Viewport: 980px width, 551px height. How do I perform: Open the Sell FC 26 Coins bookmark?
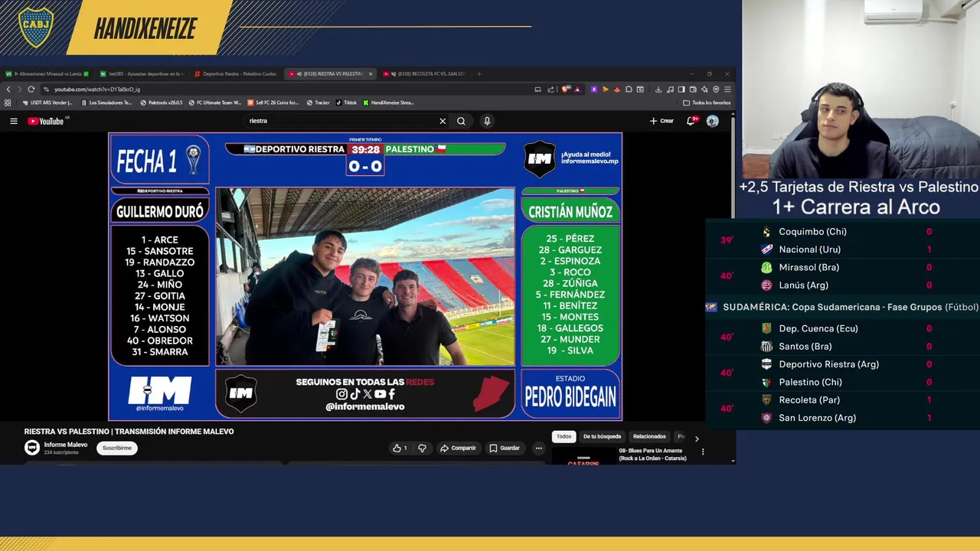273,103
